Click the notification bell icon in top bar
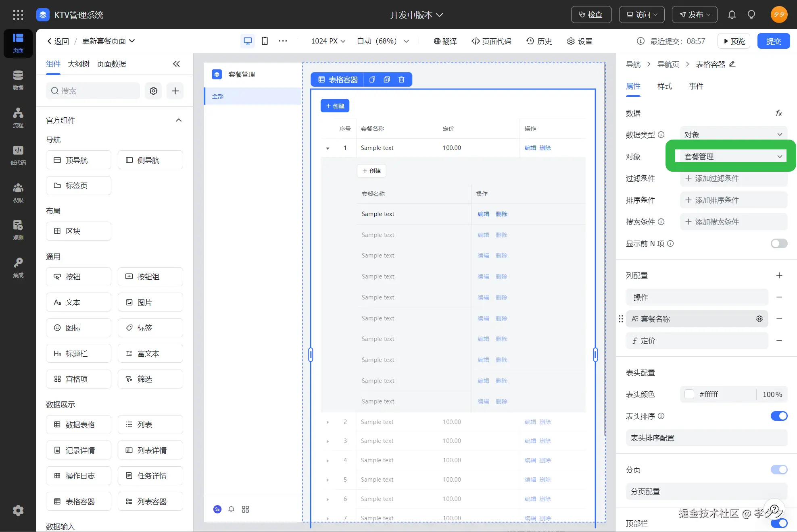797x532 pixels. 732,15
